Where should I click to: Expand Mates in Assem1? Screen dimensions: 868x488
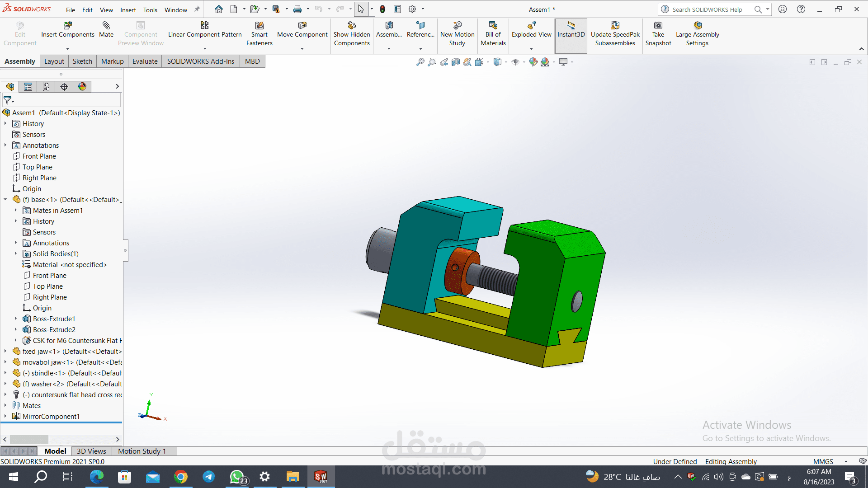(16, 210)
